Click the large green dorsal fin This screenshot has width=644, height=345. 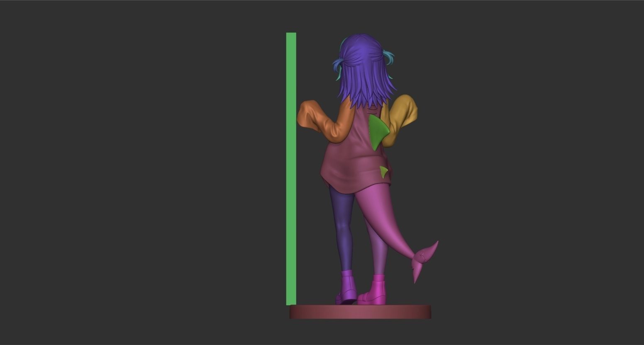point(378,132)
